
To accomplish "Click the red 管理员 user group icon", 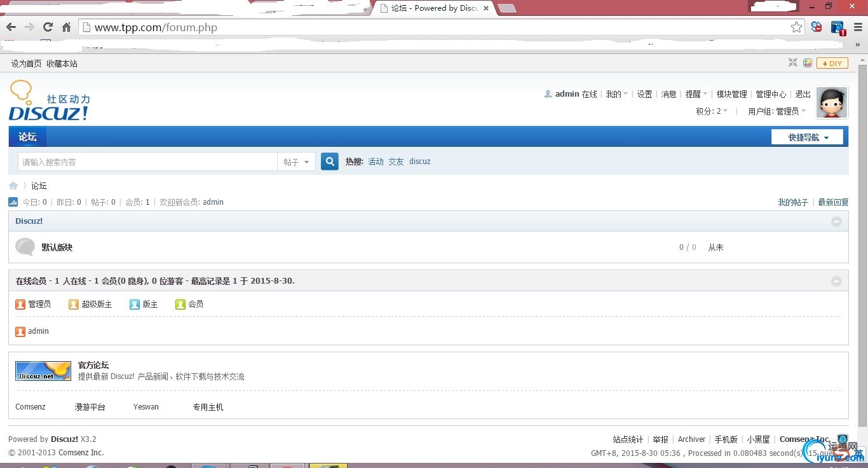I will [x=20, y=304].
